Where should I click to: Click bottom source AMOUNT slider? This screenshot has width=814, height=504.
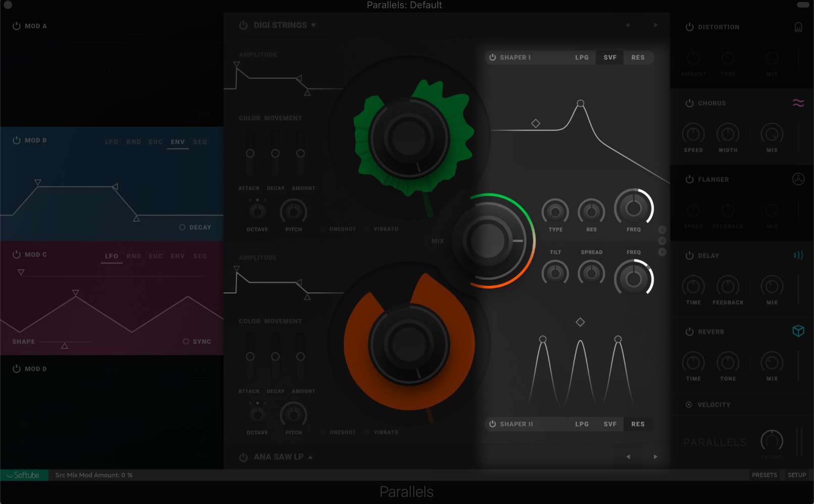pos(300,357)
